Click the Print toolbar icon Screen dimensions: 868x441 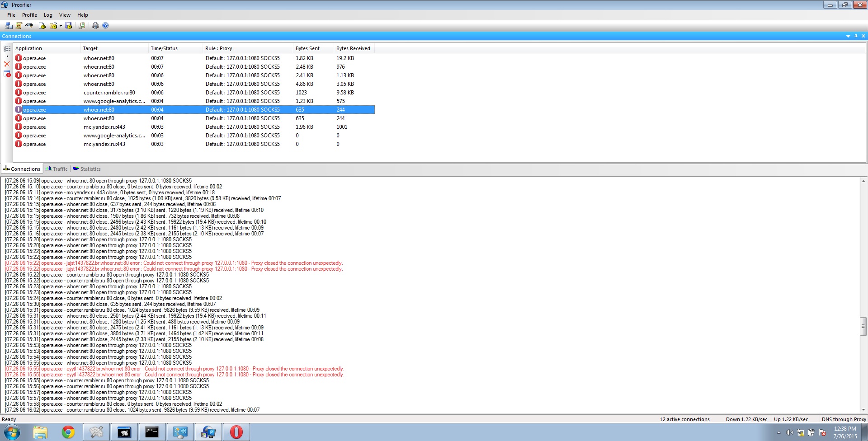click(95, 26)
